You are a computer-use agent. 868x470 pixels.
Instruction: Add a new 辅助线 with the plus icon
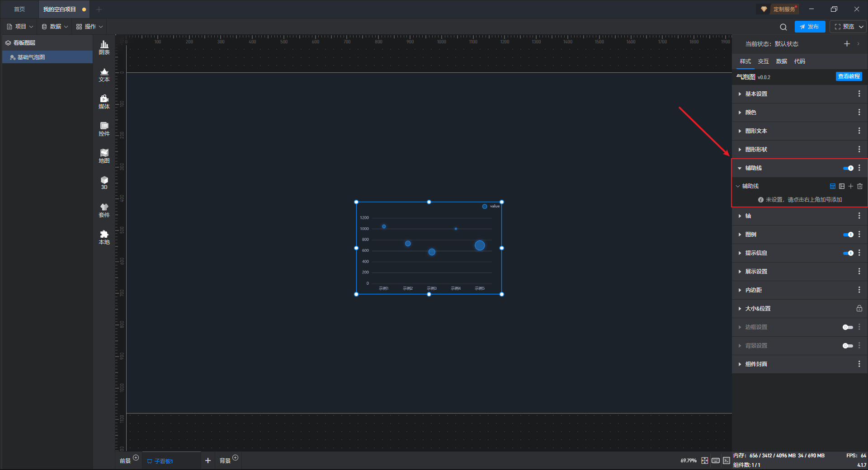point(851,186)
